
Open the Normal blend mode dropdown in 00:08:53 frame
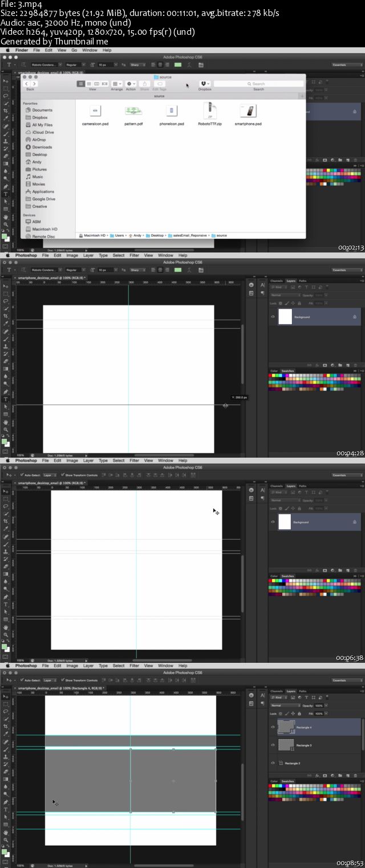(286, 706)
